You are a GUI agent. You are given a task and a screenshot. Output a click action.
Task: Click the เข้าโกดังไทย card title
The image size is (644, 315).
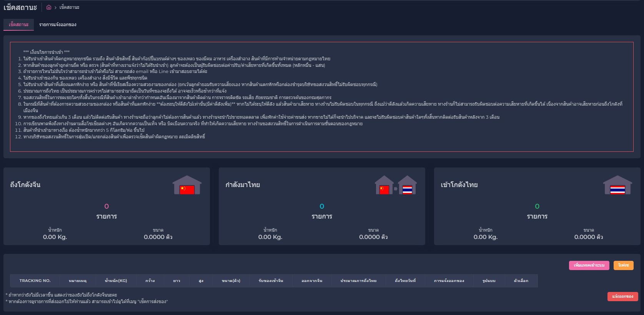coord(459,185)
